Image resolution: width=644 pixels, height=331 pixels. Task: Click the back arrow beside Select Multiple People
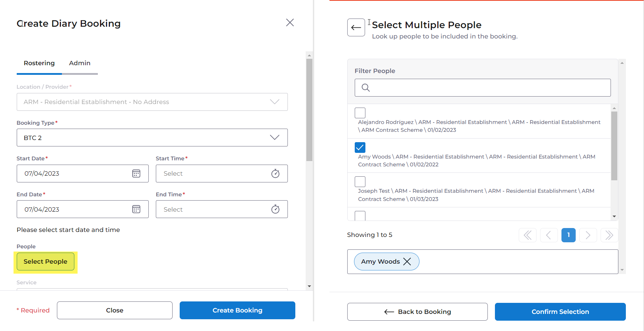click(x=356, y=27)
